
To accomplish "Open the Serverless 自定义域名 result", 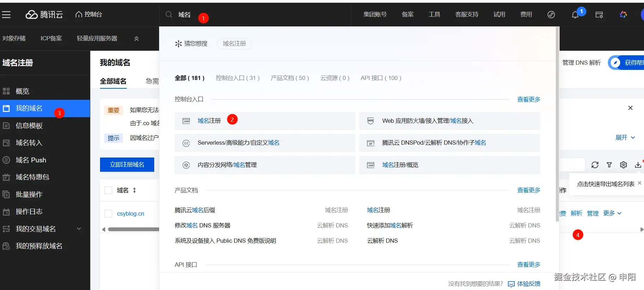I will pyautogui.click(x=265, y=143).
